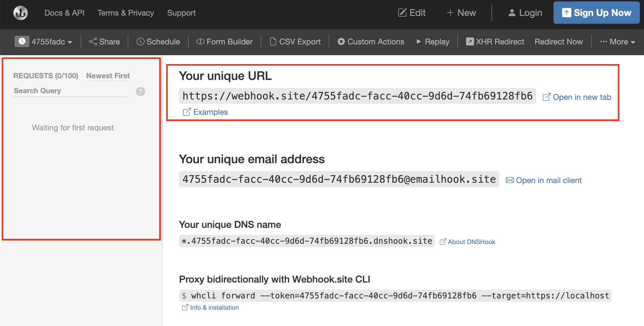Viewport: 644px width, 326px height.
Task: Open Form Builder
Action: [225, 42]
